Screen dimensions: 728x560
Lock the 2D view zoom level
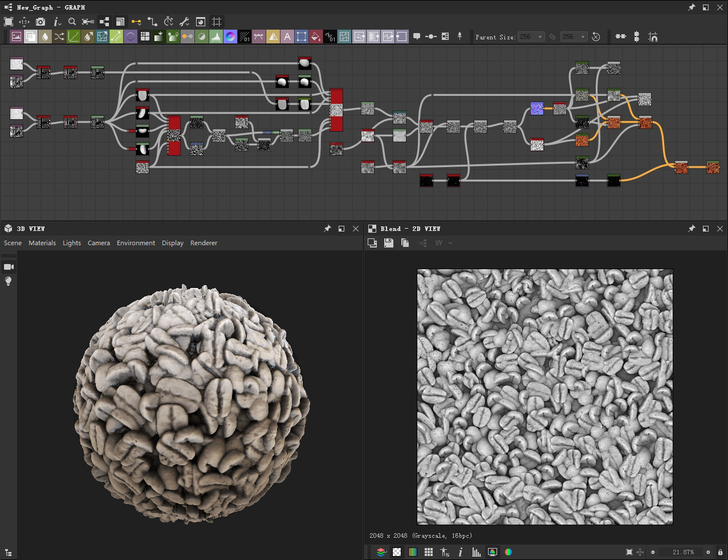(x=721, y=552)
